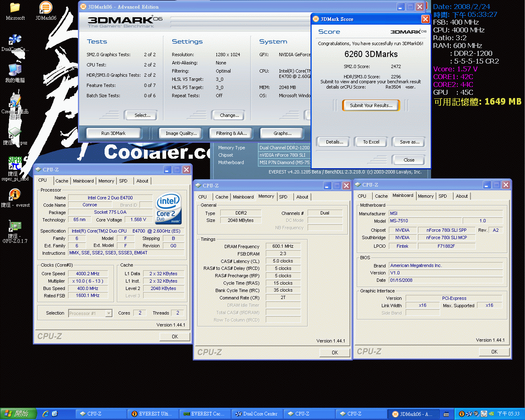Click the Intel Core 2 Duo logo
The width and height of the screenshot is (525, 420).
[x=168, y=208]
